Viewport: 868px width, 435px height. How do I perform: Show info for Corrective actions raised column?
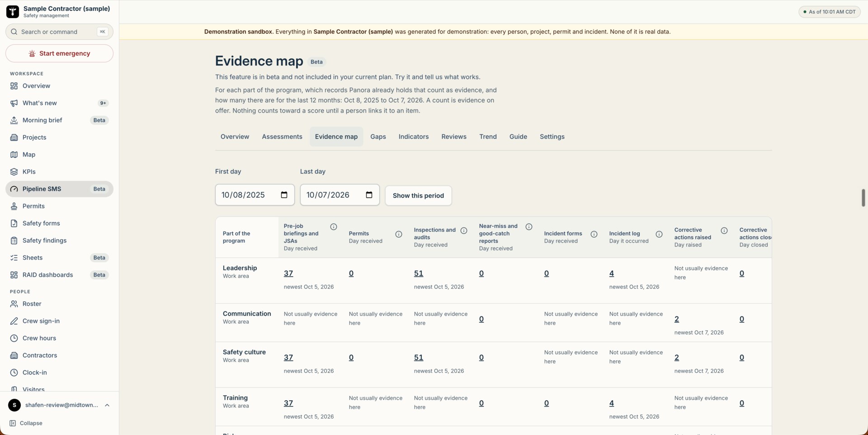(724, 231)
